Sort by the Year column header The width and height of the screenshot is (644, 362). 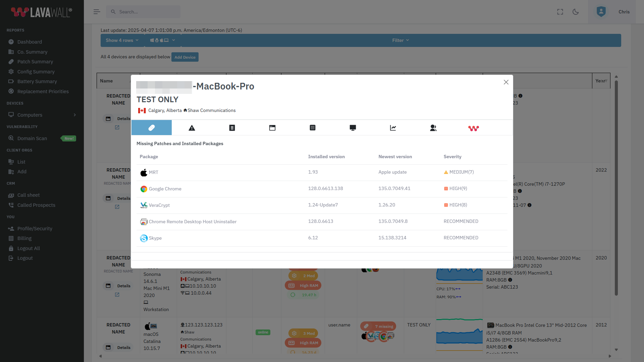click(x=600, y=81)
